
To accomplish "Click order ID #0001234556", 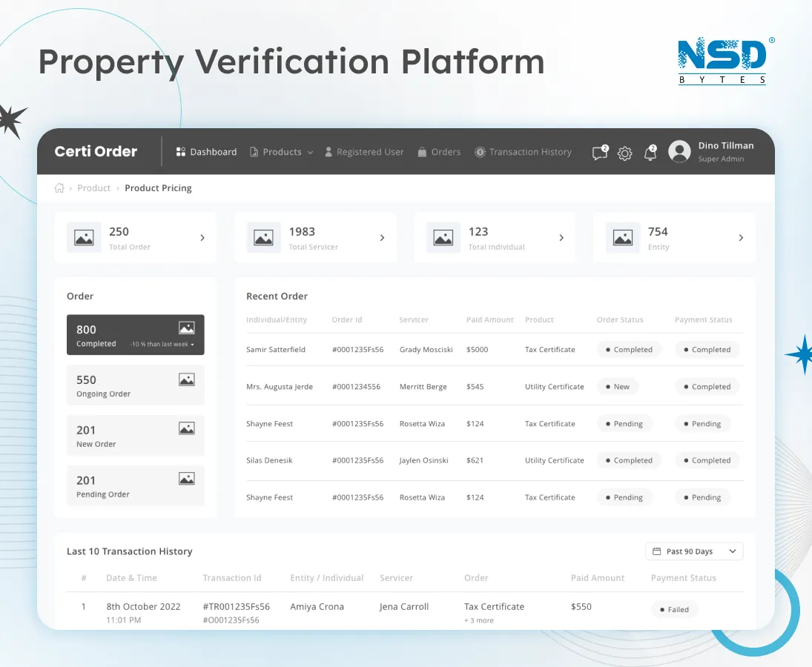I will pyautogui.click(x=356, y=387).
